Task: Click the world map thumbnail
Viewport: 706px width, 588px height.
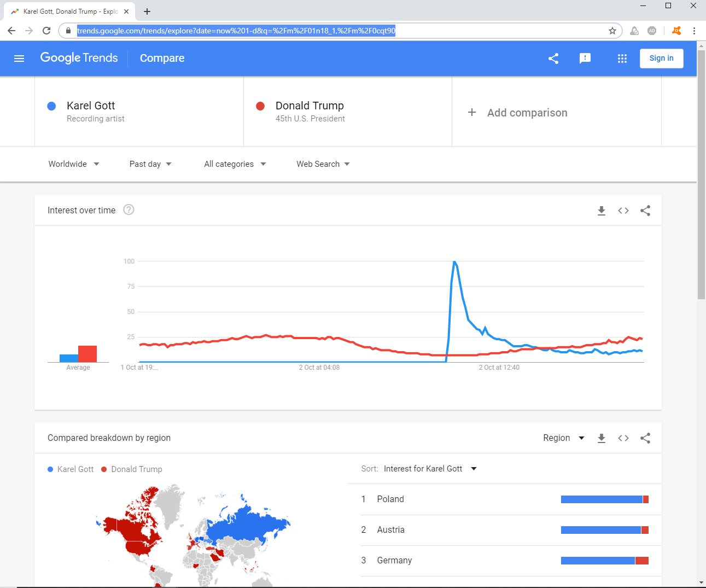Action: point(192,535)
